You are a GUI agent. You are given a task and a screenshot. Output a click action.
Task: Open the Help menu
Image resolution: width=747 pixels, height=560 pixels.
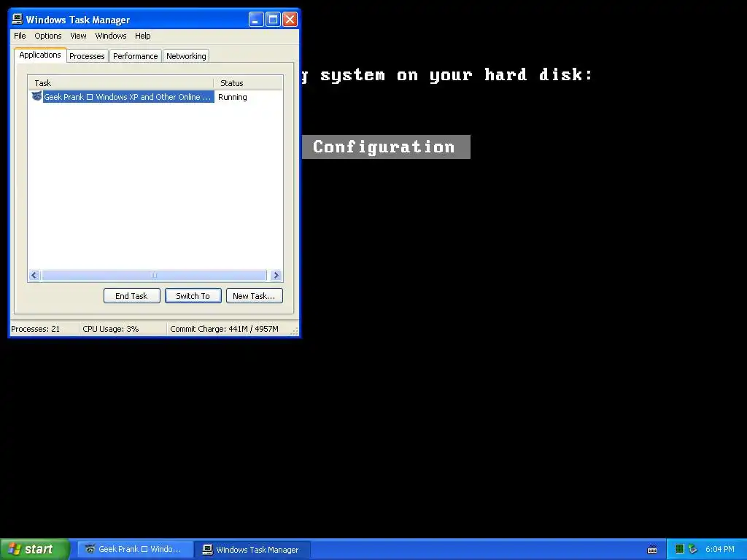[142, 36]
